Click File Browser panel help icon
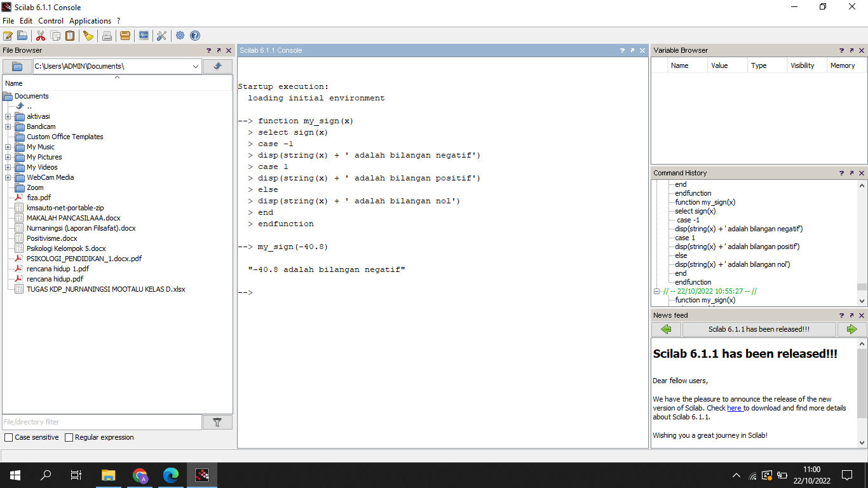Screen dimensions: 868x488 (209, 50)
